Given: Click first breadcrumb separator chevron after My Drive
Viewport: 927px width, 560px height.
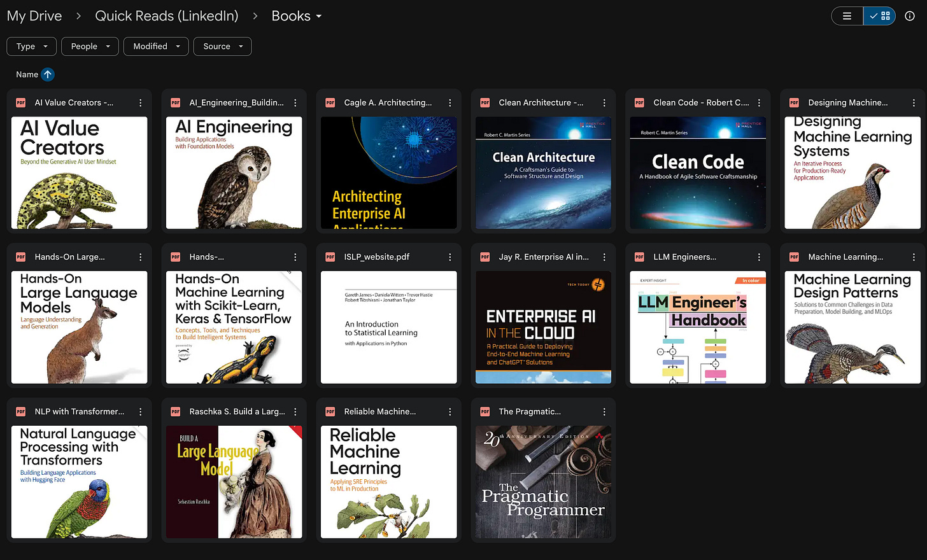Looking at the screenshot, I should click(79, 16).
